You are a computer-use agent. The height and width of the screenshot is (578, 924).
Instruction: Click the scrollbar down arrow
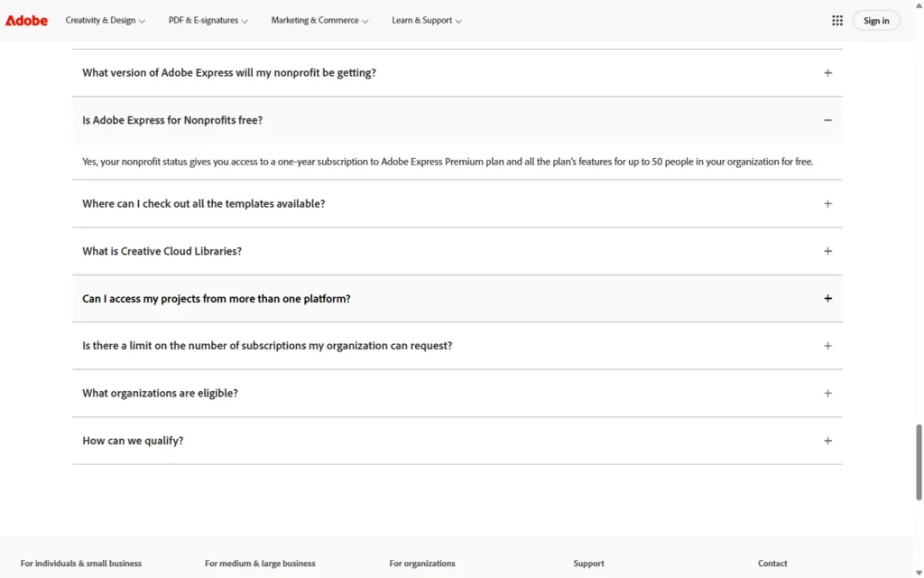tap(918, 573)
